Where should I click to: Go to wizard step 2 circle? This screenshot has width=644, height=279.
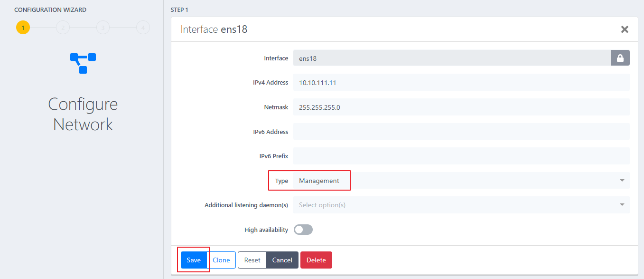63,28
